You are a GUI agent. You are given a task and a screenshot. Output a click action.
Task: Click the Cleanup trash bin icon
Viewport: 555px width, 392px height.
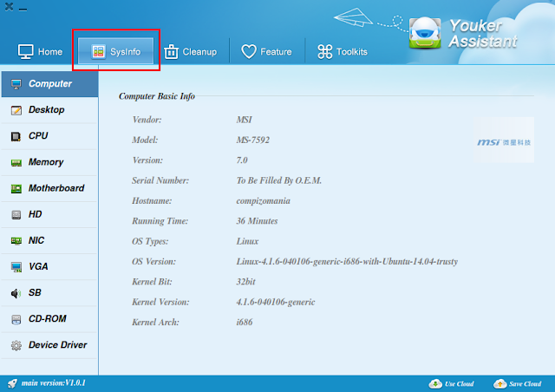click(171, 52)
